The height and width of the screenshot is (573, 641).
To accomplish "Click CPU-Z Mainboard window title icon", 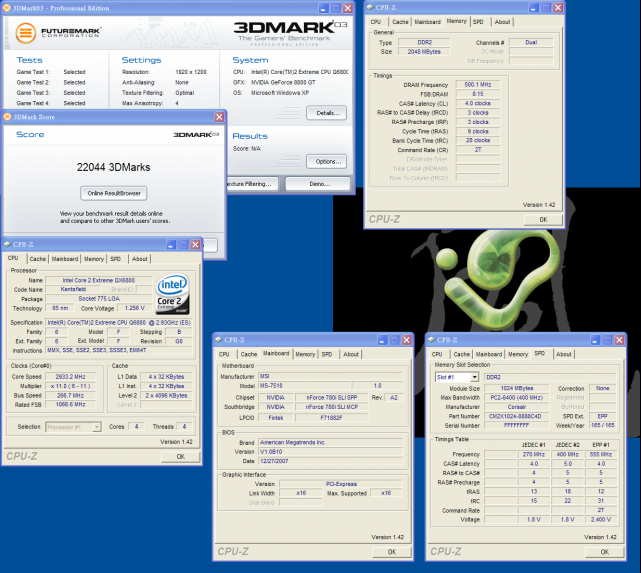I will [219, 340].
